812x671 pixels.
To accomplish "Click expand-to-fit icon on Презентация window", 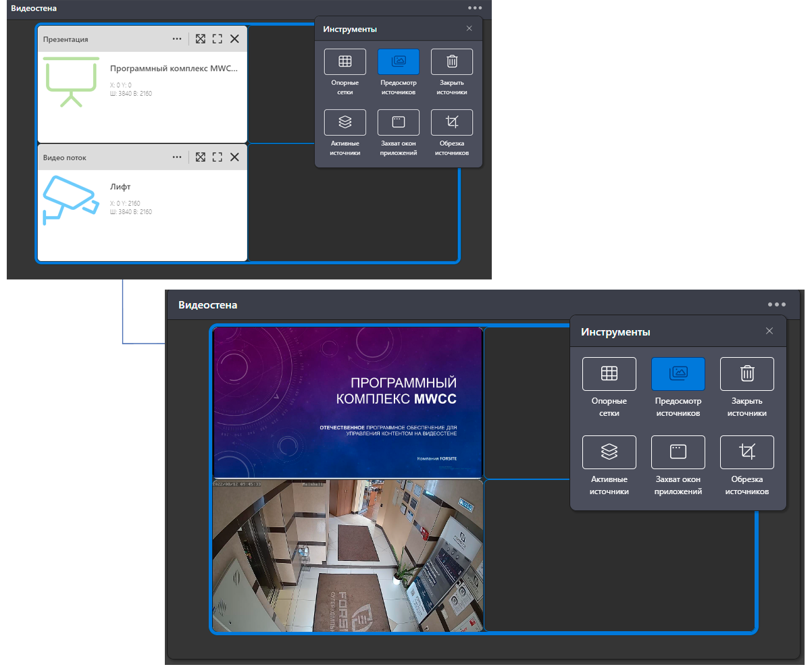I will pos(201,39).
